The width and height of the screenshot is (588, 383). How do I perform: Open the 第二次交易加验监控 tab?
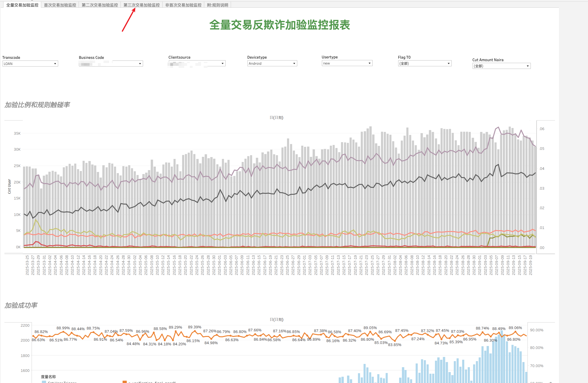(100, 5)
